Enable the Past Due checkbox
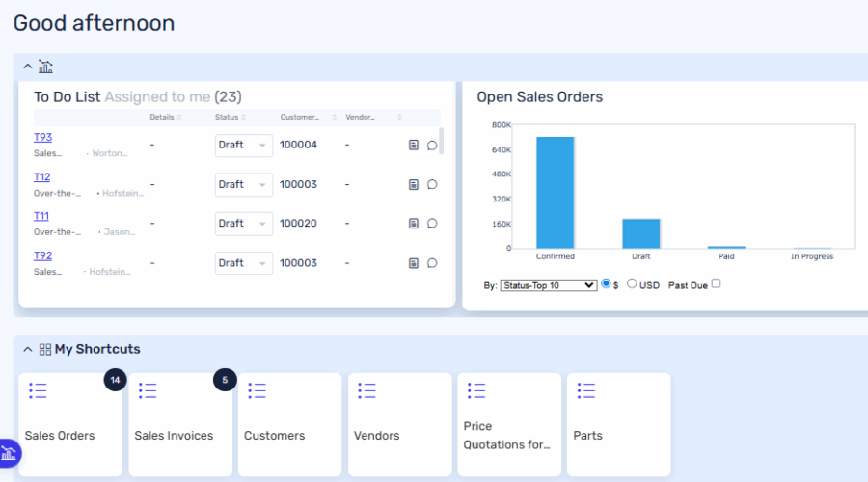Screen dimensions: 868x482 716,284
